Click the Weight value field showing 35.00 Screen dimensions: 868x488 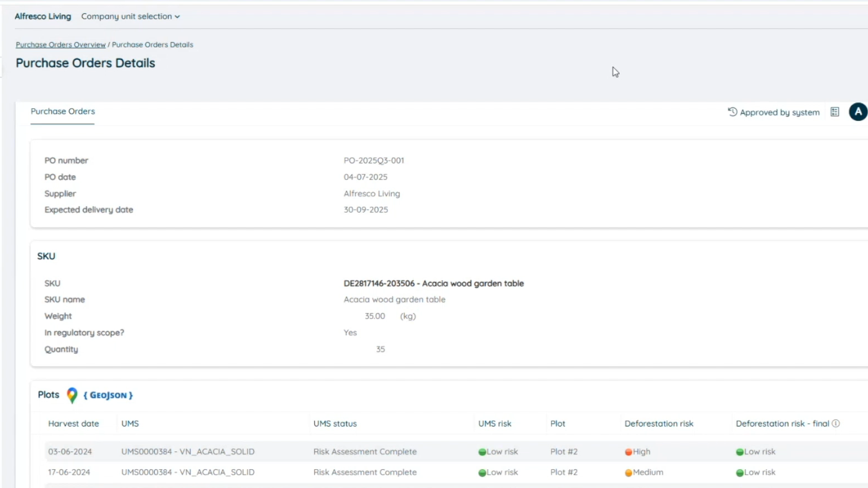click(x=375, y=316)
